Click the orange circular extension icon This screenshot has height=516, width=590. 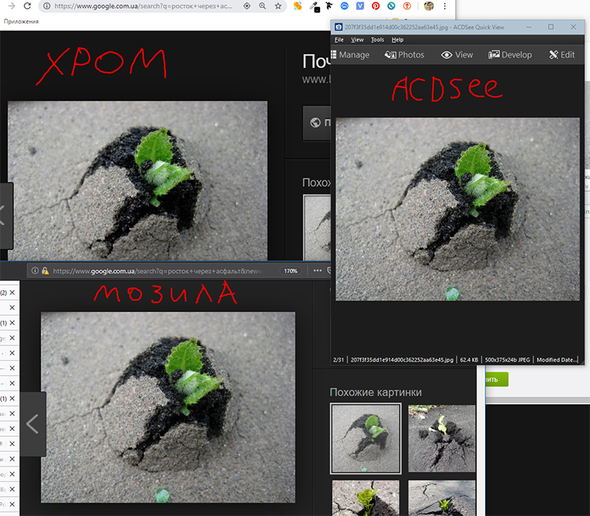click(407, 6)
